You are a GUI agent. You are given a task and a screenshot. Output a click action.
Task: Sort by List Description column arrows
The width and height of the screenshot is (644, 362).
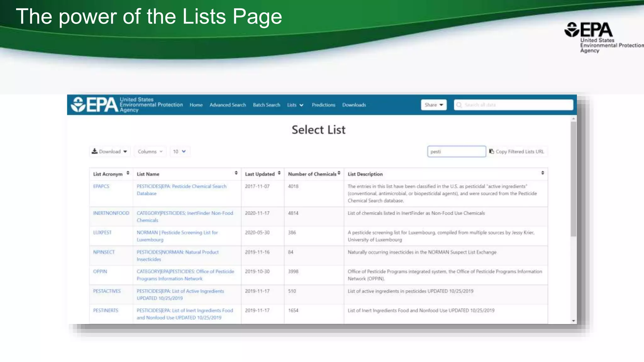(x=542, y=173)
